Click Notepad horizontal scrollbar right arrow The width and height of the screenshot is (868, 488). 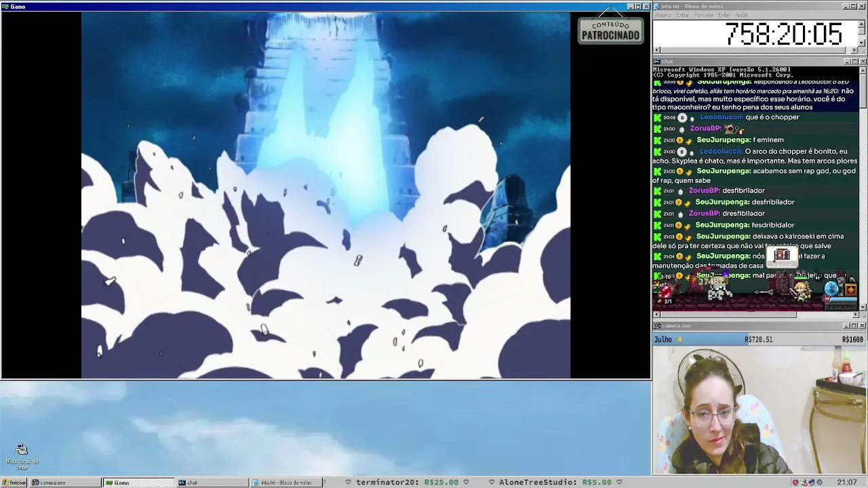[x=854, y=50]
